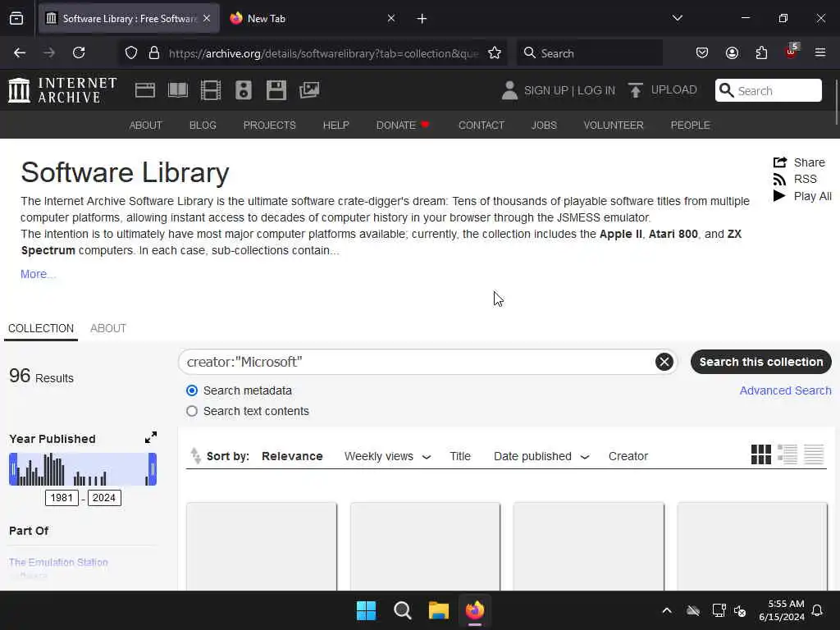Open the ABOUT navigation item
Image resolution: width=840 pixels, height=630 pixels.
pos(146,125)
